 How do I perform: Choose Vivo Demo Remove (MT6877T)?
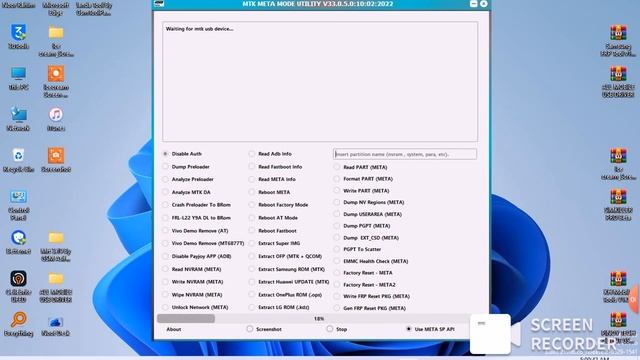(x=204, y=243)
